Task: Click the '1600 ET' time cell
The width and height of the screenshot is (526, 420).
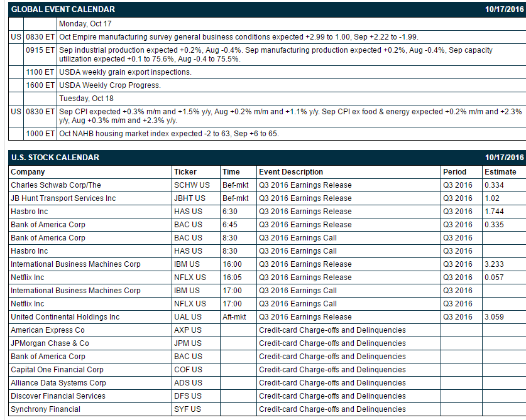Action: [40, 85]
